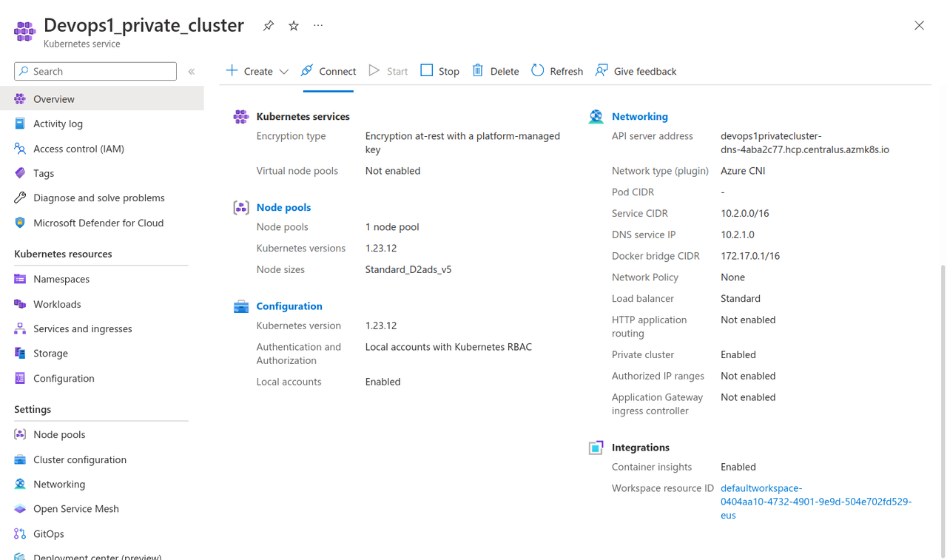Screen dimensions: 947x560
Task: Connect to the cluster via toolbar
Action: [x=328, y=71]
